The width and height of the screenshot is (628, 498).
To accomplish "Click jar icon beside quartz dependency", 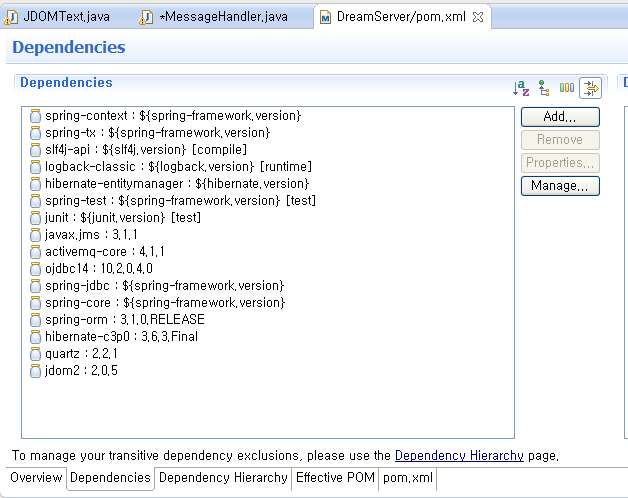I will tap(36, 354).
